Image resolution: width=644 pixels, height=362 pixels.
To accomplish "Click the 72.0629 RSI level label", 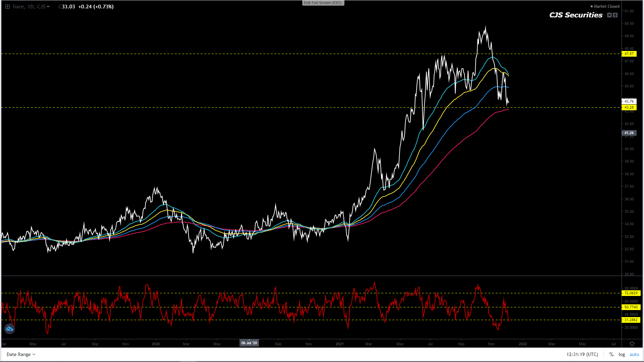I will [x=631, y=293].
